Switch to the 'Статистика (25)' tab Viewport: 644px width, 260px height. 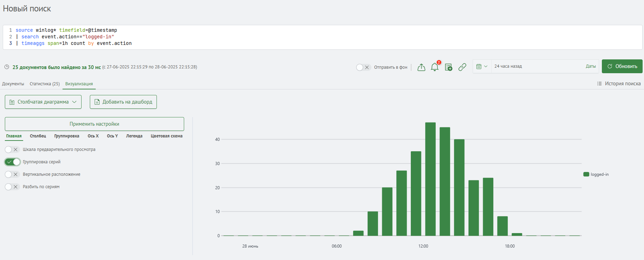[45, 84]
